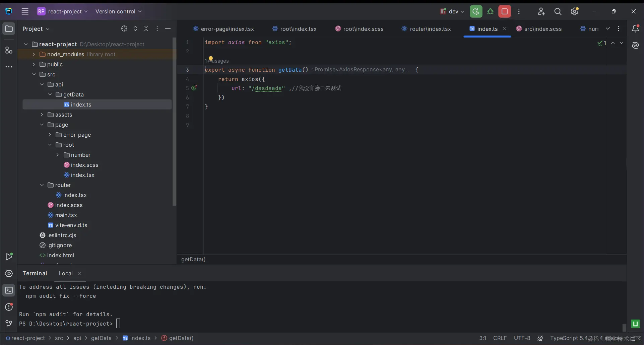Image resolution: width=644 pixels, height=345 pixels.
Task: Open Project view selector dropdown
Action: tap(36, 29)
